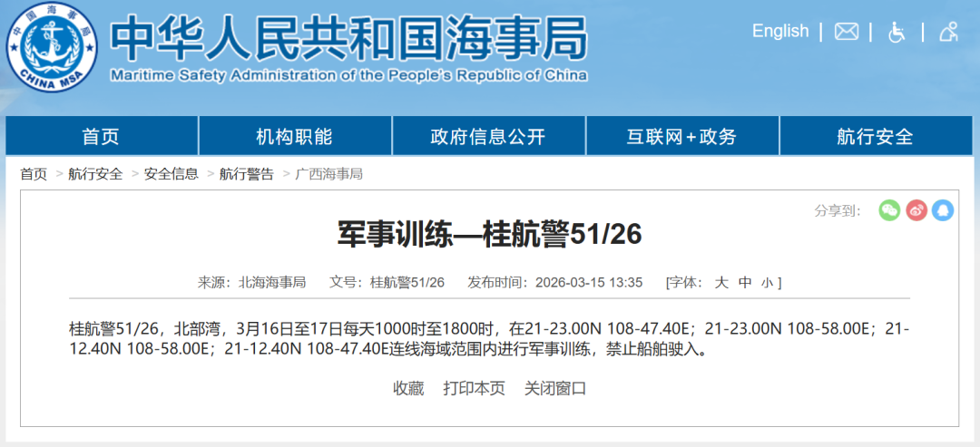Go to 航行安全 in the nav bar
The image size is (980, 447).
coord(875,137)
